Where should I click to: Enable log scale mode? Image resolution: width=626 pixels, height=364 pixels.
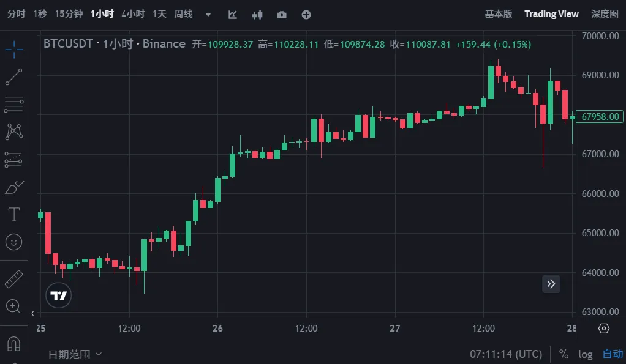pos(585,354)
